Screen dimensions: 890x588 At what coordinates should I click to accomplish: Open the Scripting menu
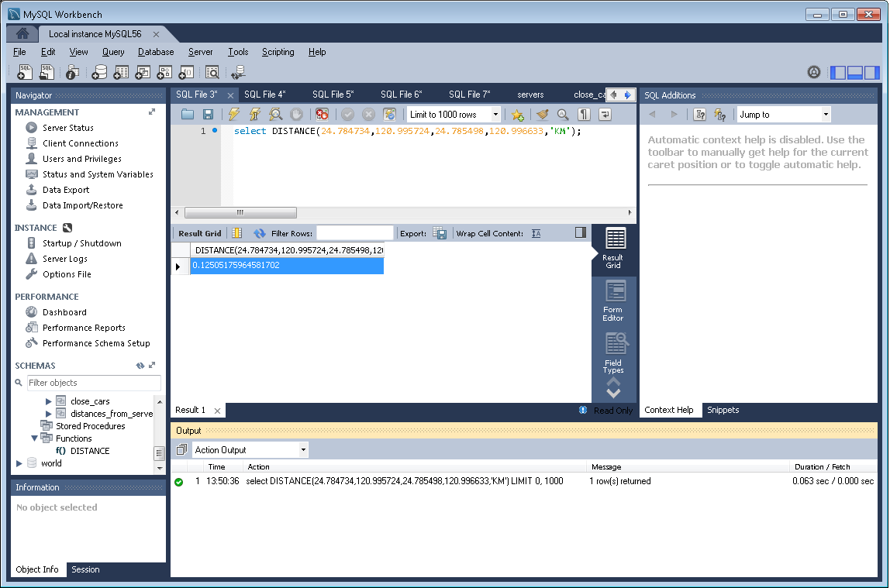(278, 52)
